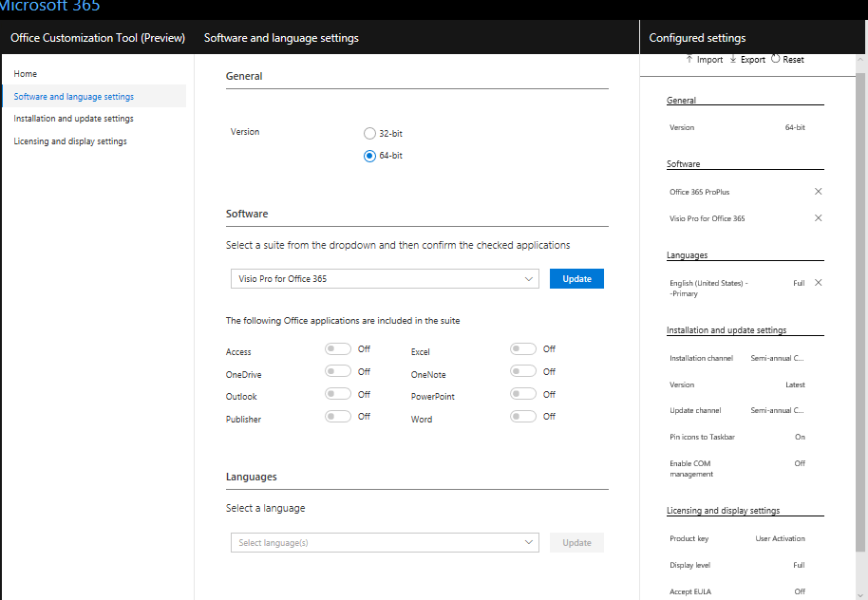Remove Visio Pro for Office 365 product
The width and height of the screenshot is (868, 600).
(x=819, y=218)
